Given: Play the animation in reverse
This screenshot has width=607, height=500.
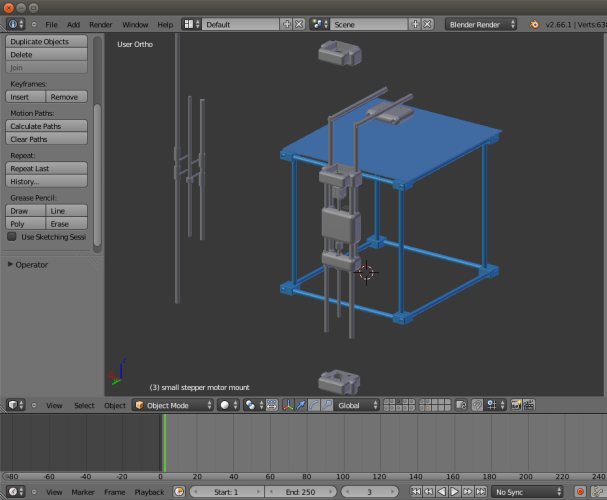Looking at the screenshot, I should pyautogui.click(x=441, y=492).
